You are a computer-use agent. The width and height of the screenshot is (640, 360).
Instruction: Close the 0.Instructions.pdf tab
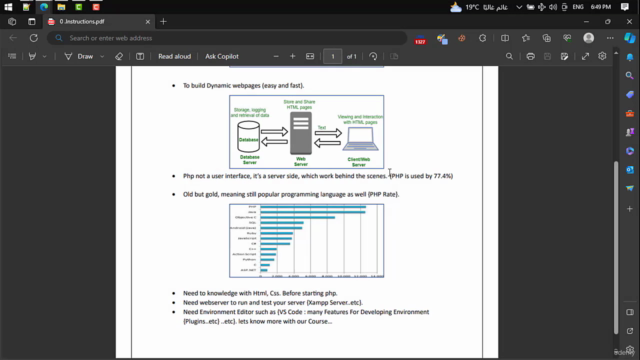click(148, 22)
